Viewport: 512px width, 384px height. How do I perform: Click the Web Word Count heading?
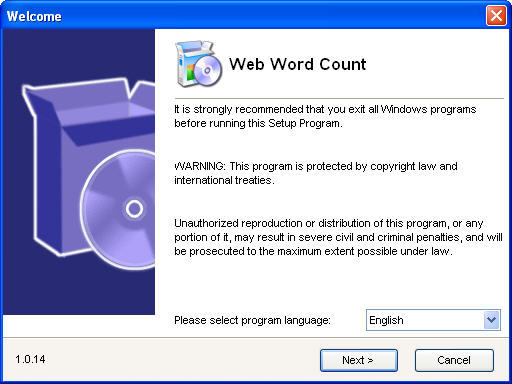coord(298,64)
